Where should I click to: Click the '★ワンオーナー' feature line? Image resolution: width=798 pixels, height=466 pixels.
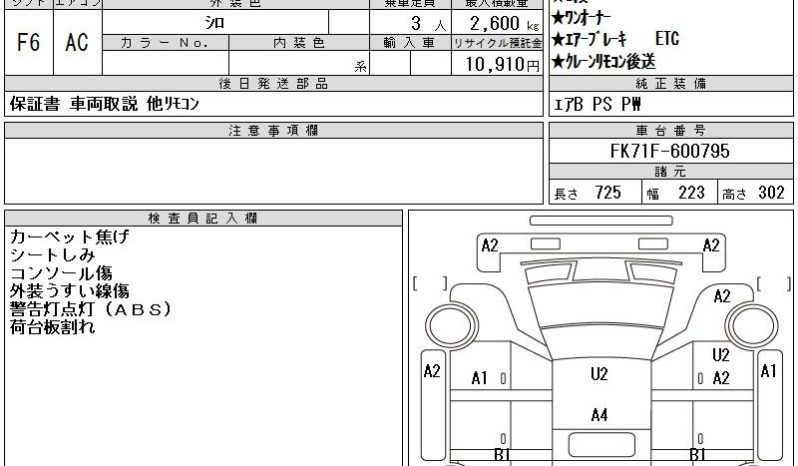pos(581,18)
